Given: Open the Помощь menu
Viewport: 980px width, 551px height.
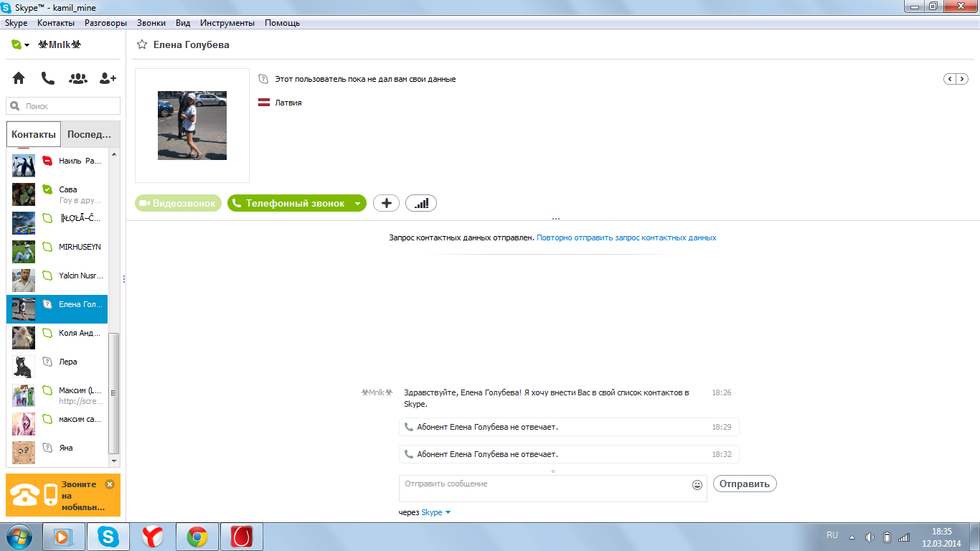Looking at the screenshot, I should point(282,23).
